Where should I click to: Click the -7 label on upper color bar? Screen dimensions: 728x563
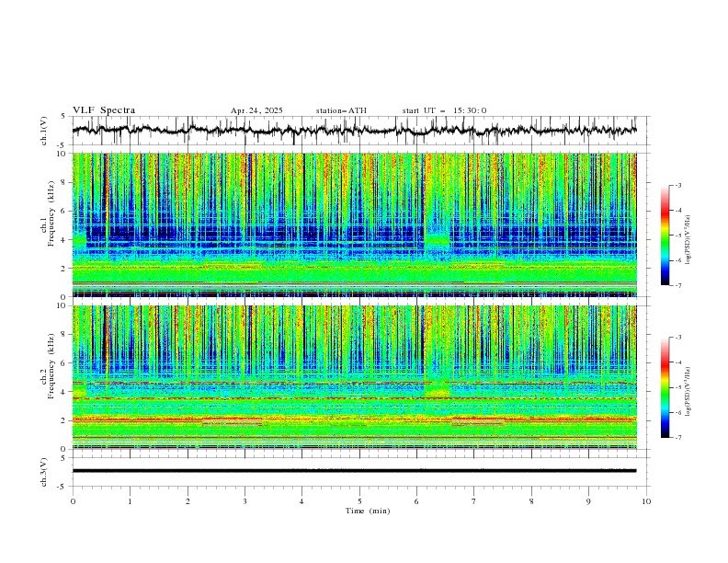coord(677,286)
